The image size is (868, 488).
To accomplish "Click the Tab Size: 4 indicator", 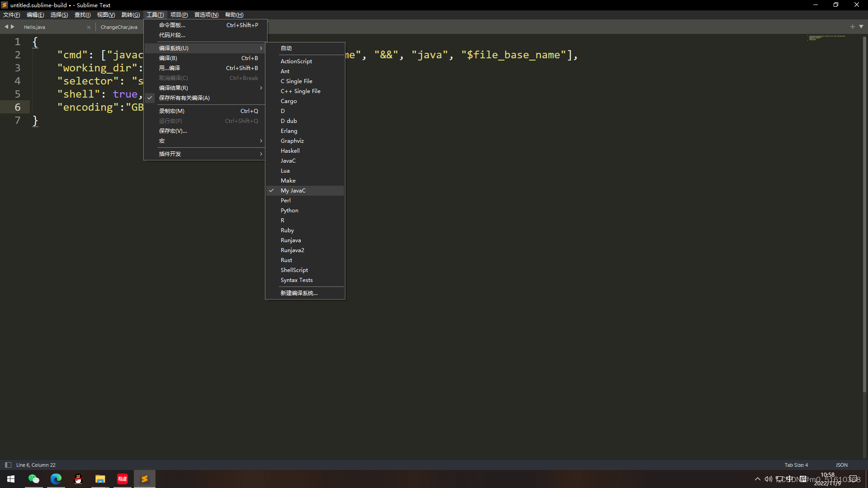I will coord(796,465).
